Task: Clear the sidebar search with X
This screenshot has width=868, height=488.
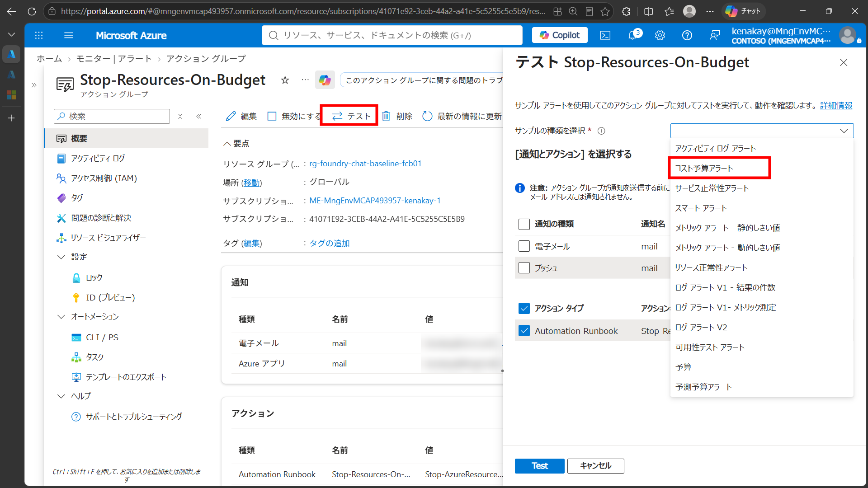Action: pos(180,116)
